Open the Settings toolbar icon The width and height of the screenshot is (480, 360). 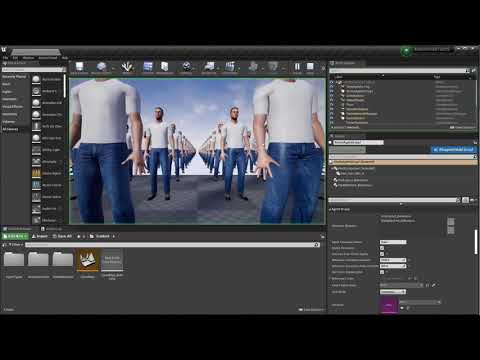[187, 67]
